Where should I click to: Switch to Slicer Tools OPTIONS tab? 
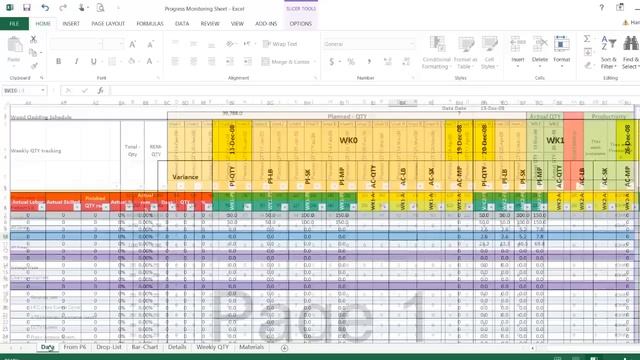[301, 24]
